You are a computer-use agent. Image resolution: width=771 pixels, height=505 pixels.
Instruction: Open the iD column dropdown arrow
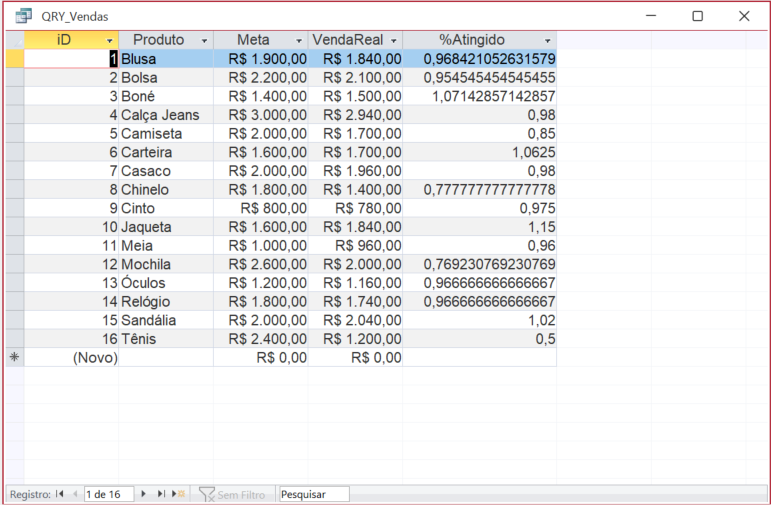[x=109, y=40]
